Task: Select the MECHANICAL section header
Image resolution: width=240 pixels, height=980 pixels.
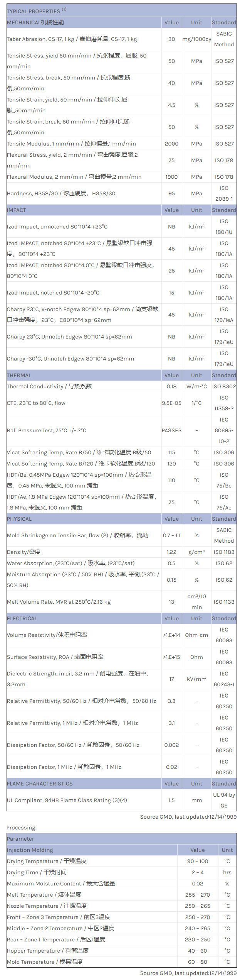Action: tap(35, 22)
